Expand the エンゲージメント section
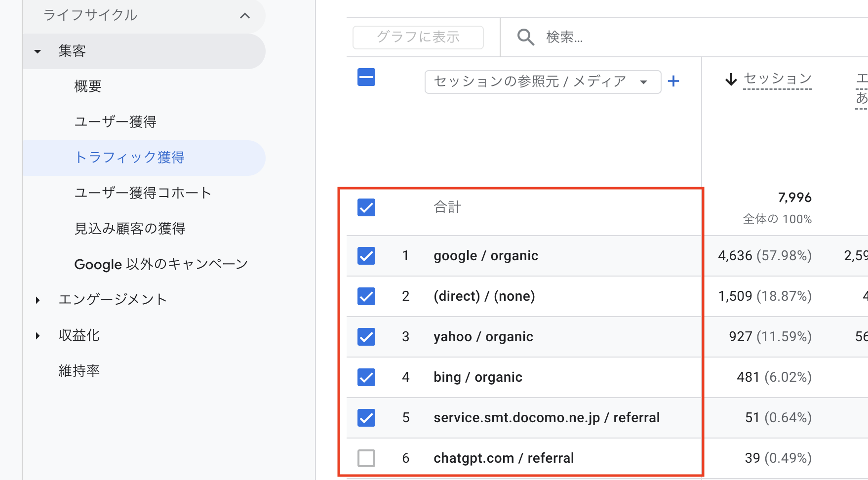Image resolution: width=868 pixels, height=480 pixels. click(x=38, y=300)
